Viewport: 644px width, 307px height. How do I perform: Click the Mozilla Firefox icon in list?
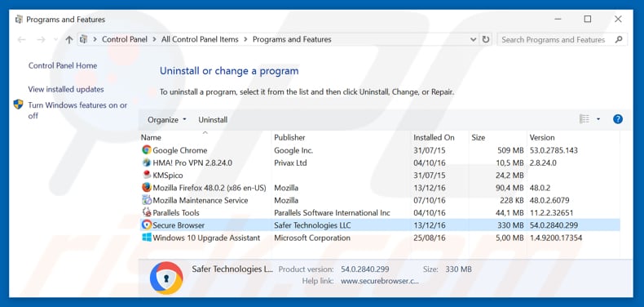click(146, 188)
